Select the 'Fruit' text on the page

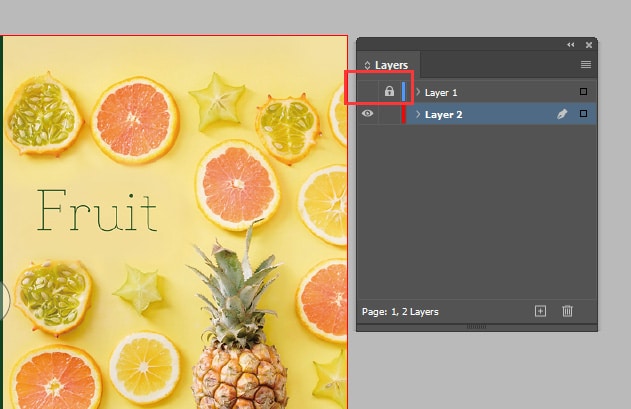(97, 210)
